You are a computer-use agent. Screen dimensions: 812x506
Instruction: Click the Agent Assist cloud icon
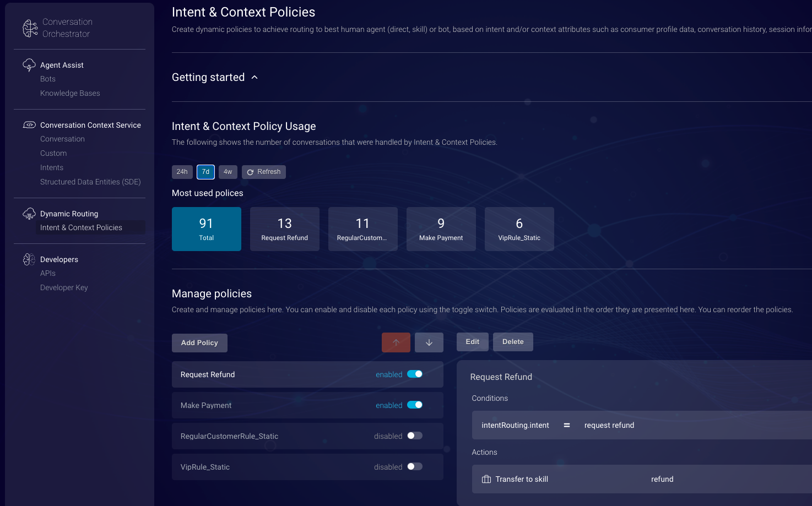29,65
